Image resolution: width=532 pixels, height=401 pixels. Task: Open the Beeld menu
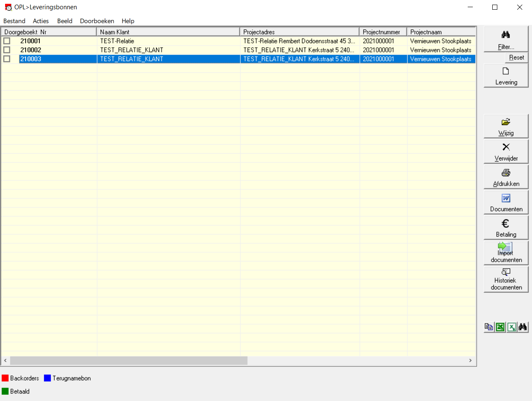[x=65, y=21]
